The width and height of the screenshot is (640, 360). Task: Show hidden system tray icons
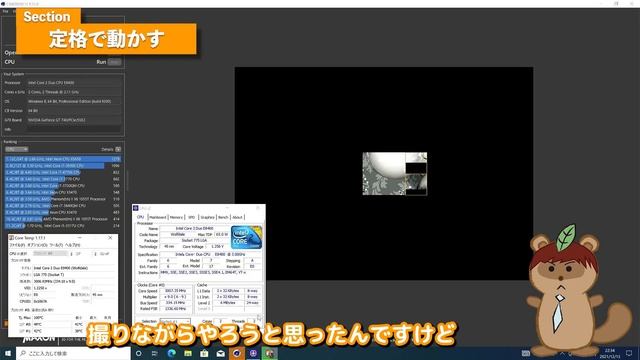pyautogui.click(x=562, y=353)
